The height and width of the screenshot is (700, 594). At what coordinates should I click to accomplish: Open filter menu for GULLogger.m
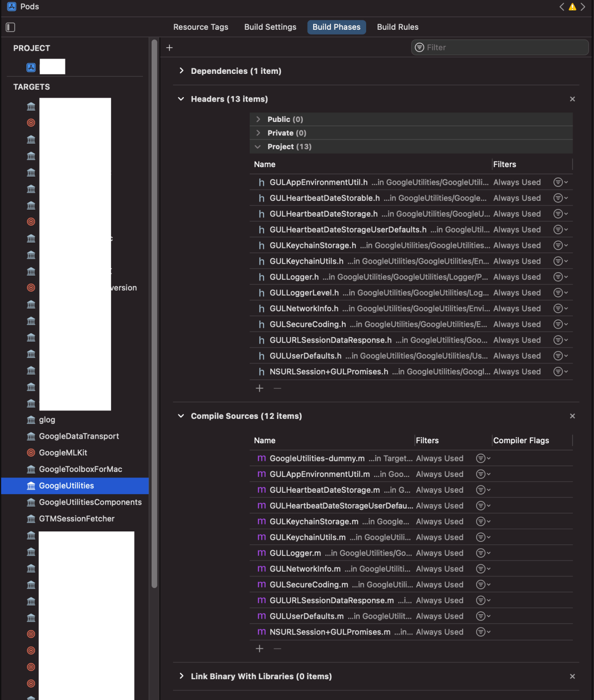483,553
